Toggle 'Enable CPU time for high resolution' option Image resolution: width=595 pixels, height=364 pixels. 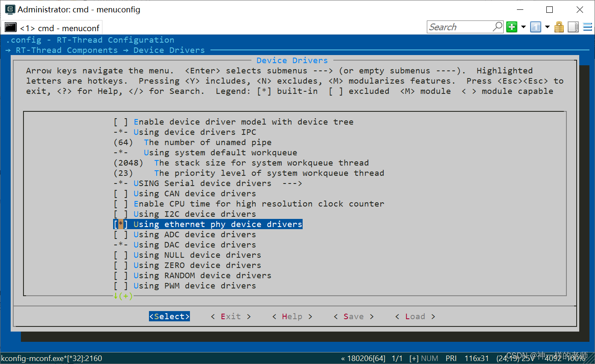(249, 204)
